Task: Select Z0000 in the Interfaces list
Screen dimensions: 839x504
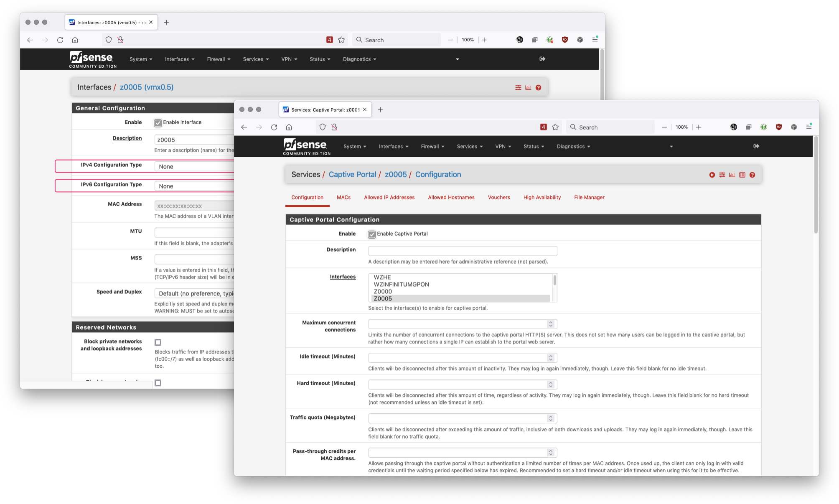Action: coord(383,291)
